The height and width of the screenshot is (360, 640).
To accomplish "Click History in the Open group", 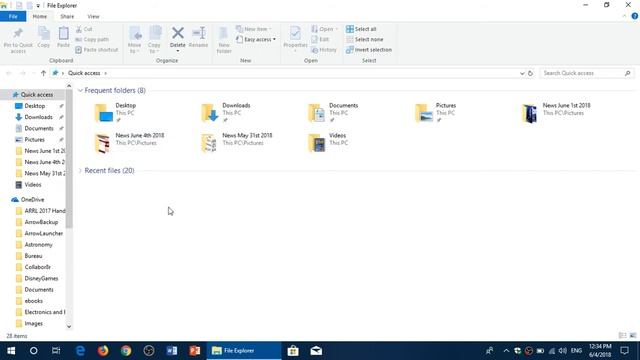I will 324,50.
